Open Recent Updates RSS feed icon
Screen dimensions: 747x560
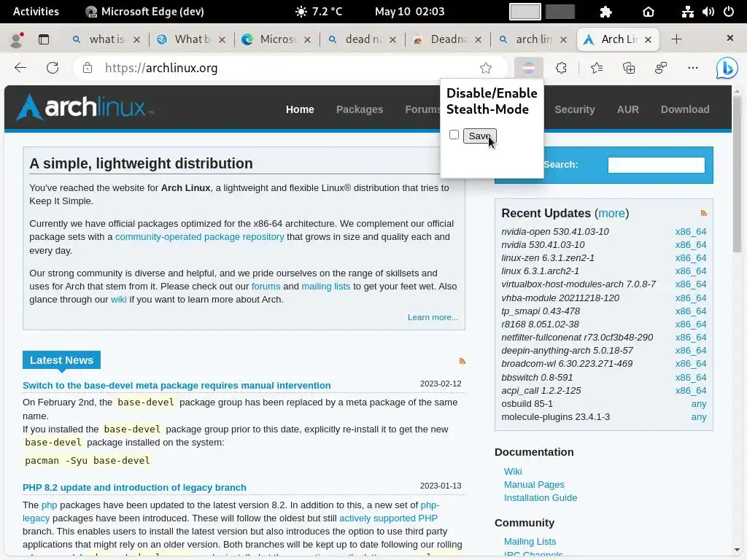click(x=704, y=214)
